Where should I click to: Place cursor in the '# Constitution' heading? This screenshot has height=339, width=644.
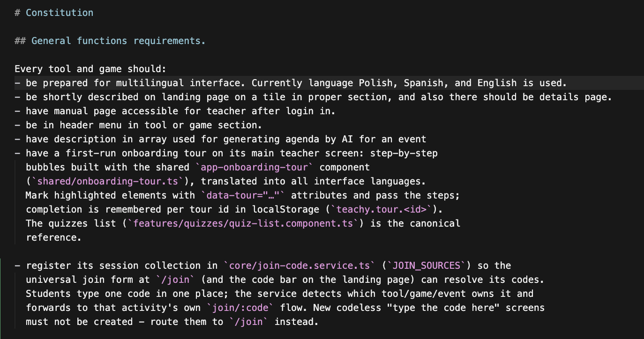point(54,13)
